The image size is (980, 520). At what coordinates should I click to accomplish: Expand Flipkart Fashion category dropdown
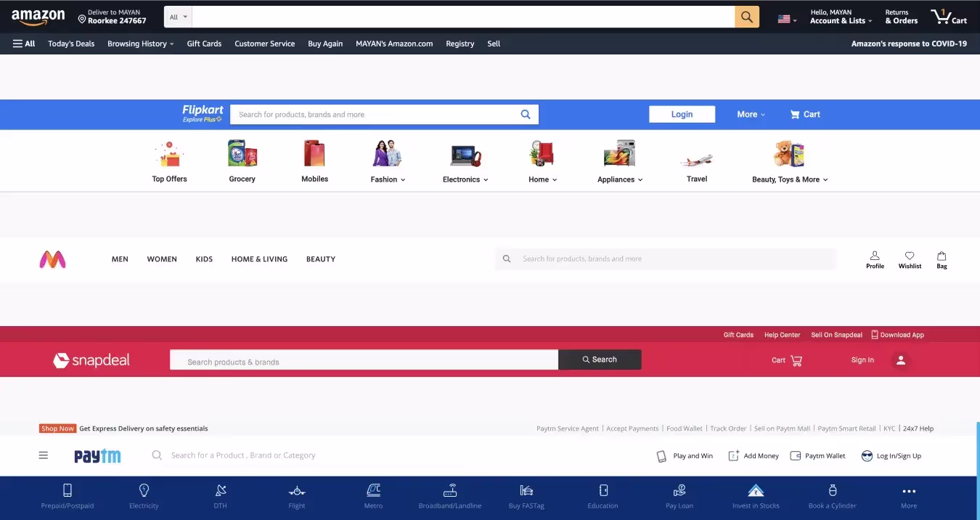tap(388, 179)
